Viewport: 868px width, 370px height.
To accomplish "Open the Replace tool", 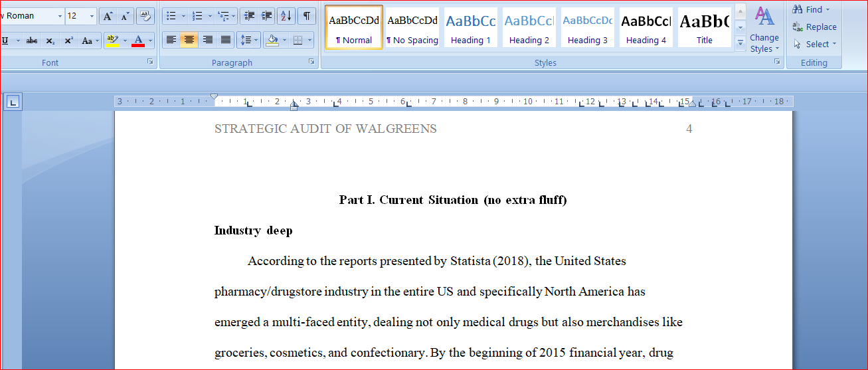I will pos(814,27).
